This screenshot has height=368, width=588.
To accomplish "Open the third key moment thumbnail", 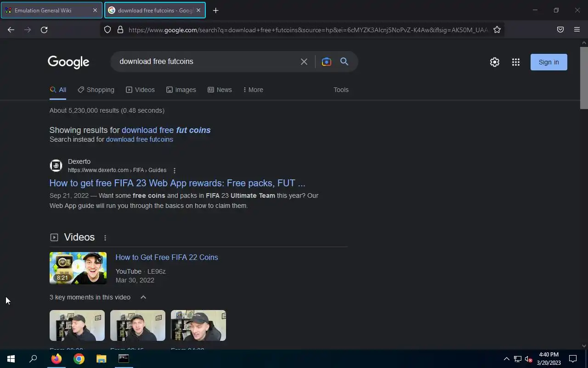I will tap(198, 326).
